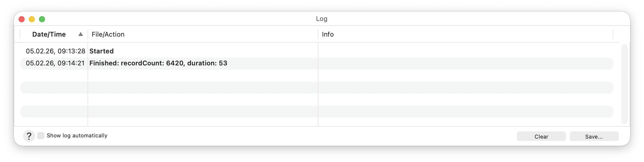Click the Info column header

328,34
